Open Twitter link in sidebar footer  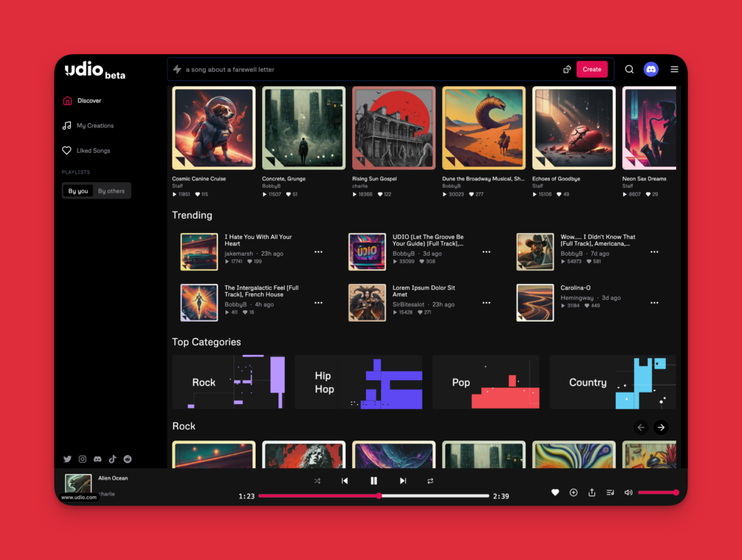click(67, 459)
